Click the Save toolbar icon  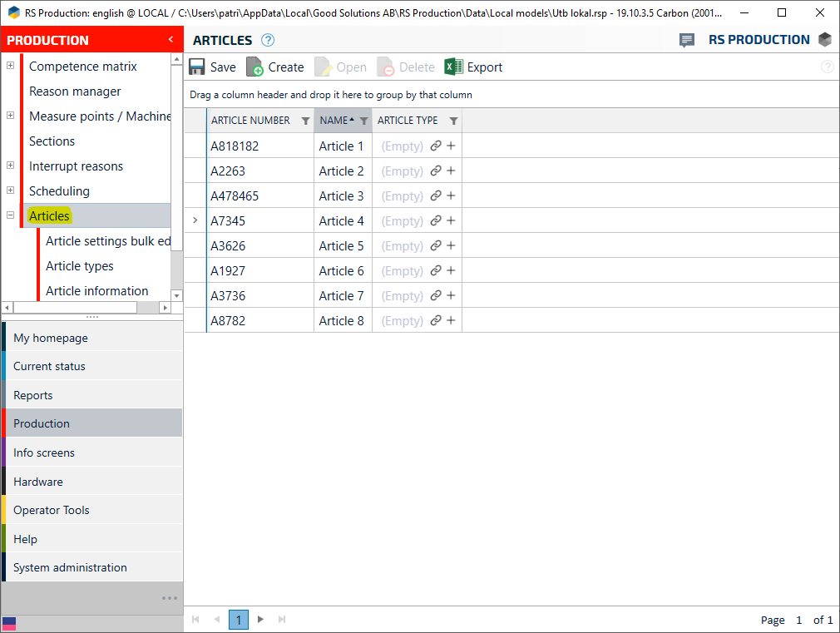coord(197,67)
